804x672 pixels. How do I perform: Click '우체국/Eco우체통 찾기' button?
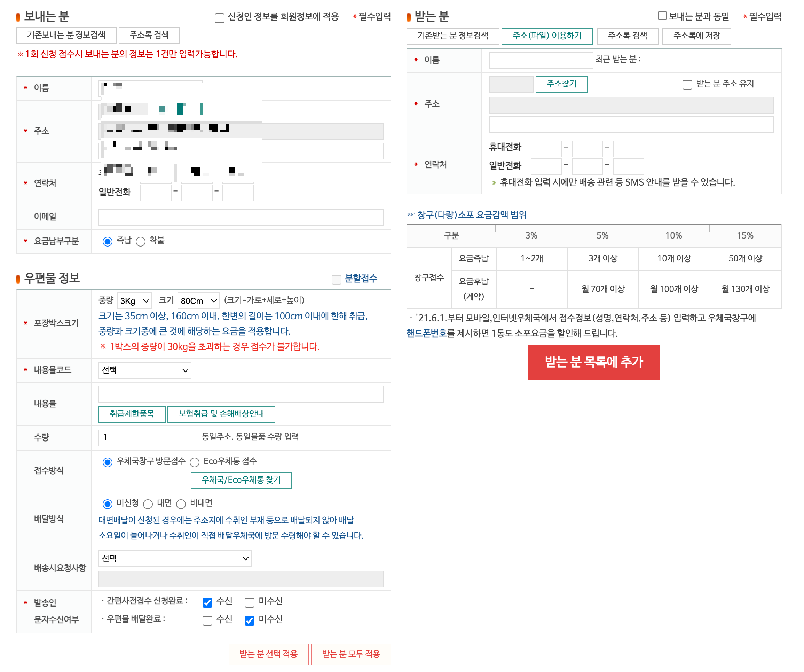(x=241, y=480)
